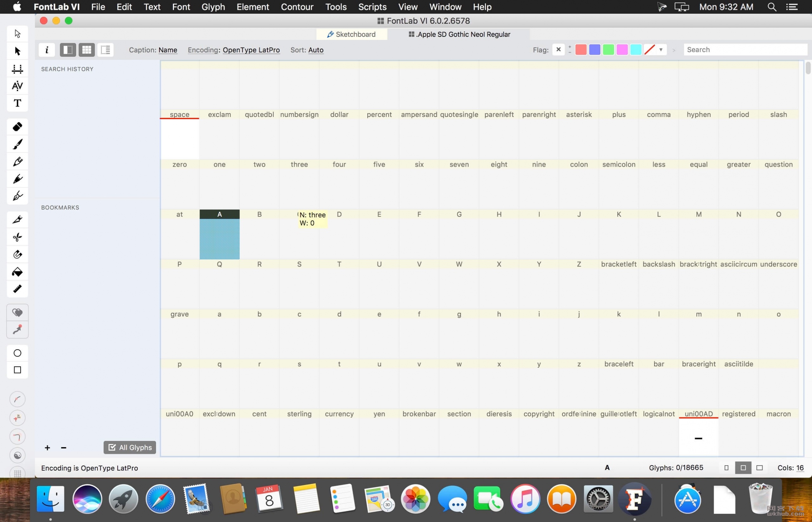Viewport: 812px width, 522px height.
Task: Expand arrow next to Search field
Action: point(674,50)
